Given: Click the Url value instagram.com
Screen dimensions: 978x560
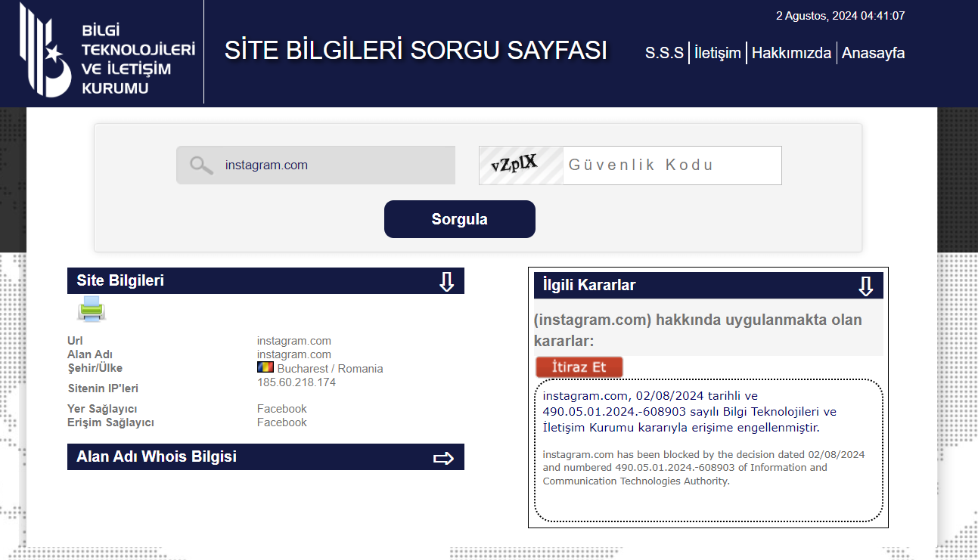Looking at the screenshot, I should tap(294, 341).
